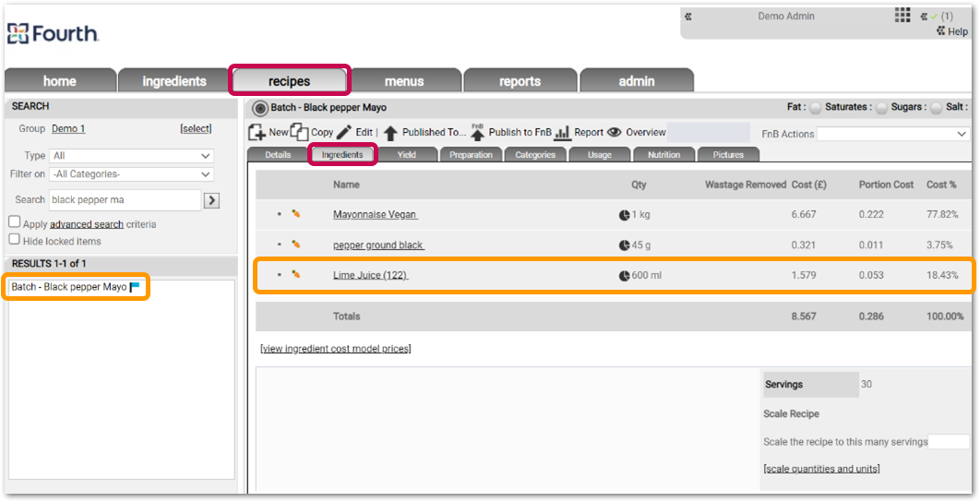Image resolution: width=980 pixels, height=502 pixels.
Task: Click the Demo 1 group link
Action: 68,128
